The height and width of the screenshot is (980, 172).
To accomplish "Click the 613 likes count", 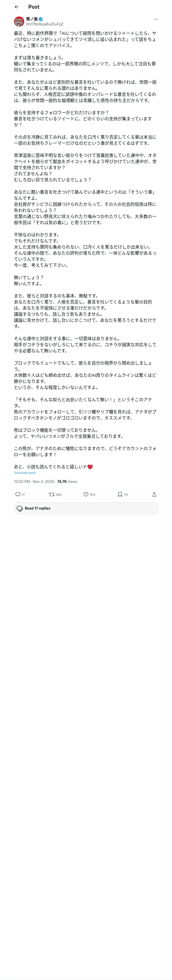I will [x=92, y=495].
